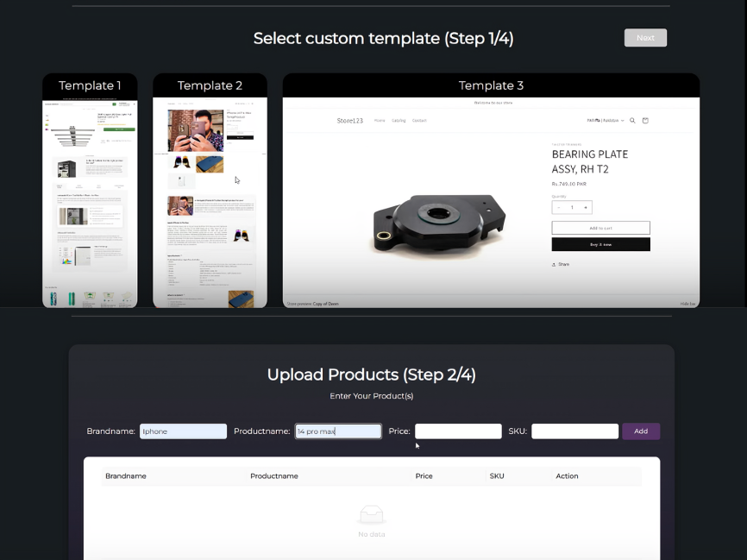747x560 pixels.
Task: Click the Share icon under Buy it now
Action: click(x=554, y=265)
